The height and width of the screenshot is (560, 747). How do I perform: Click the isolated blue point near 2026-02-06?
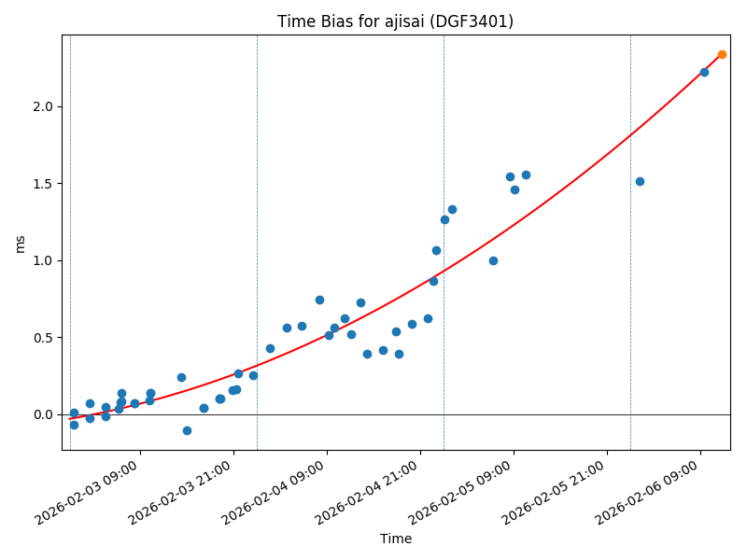tap(640, 181)
